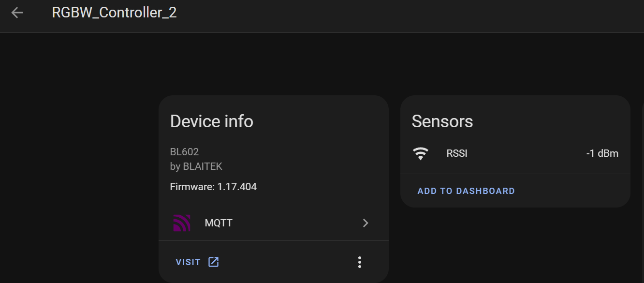Click the RGBW_Controller_2 page title
Image resolution: width=644 pixels, height=283 pixels.
[x=114, y=13]
